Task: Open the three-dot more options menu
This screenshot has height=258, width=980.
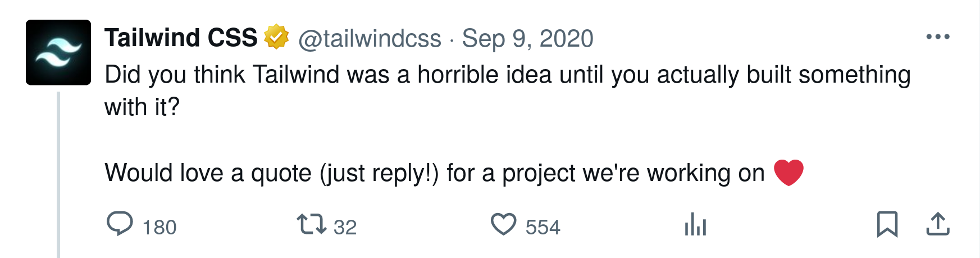Action: 937,37
